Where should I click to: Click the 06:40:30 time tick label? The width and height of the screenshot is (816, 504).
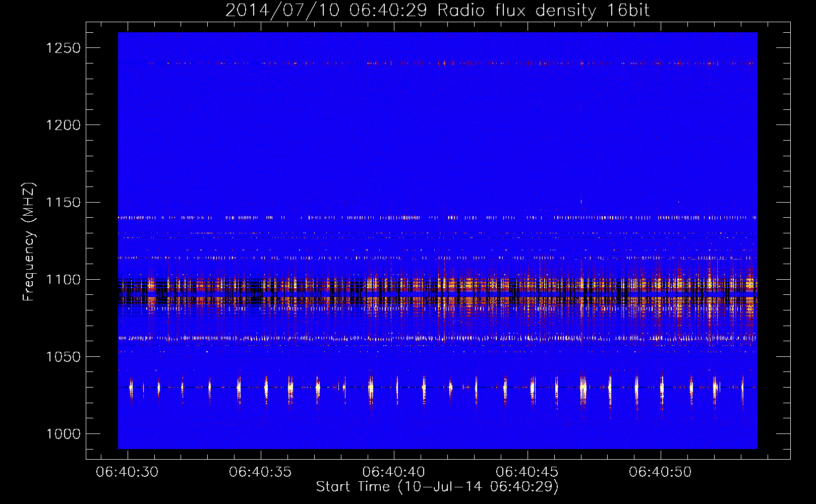pyautogui.click(x=127, y=472)
